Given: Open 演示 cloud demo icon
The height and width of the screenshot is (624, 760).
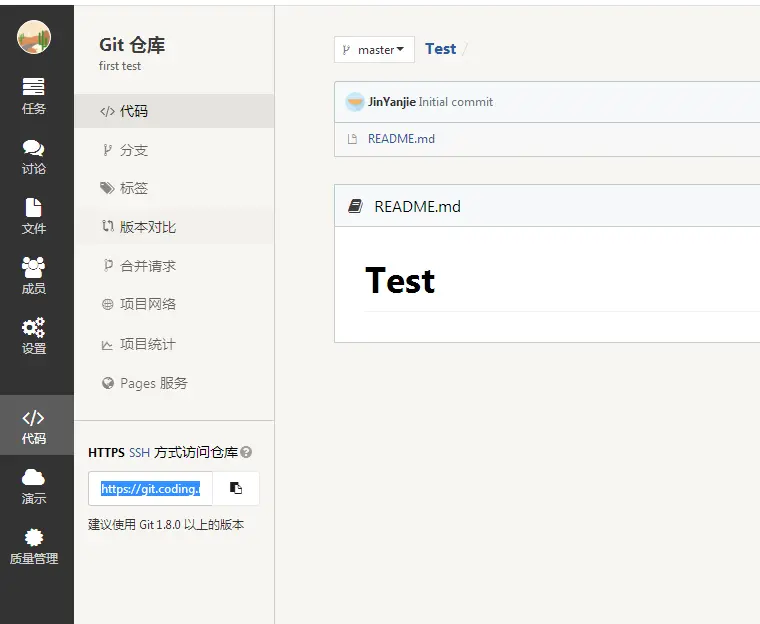Looking at the screenshot, I should click(33, 486).
